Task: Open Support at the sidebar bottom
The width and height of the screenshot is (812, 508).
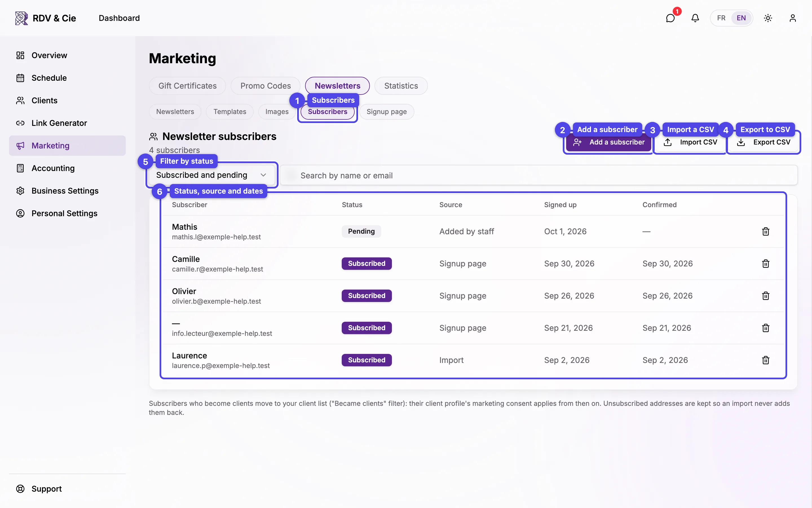Action: coord(67,489)
